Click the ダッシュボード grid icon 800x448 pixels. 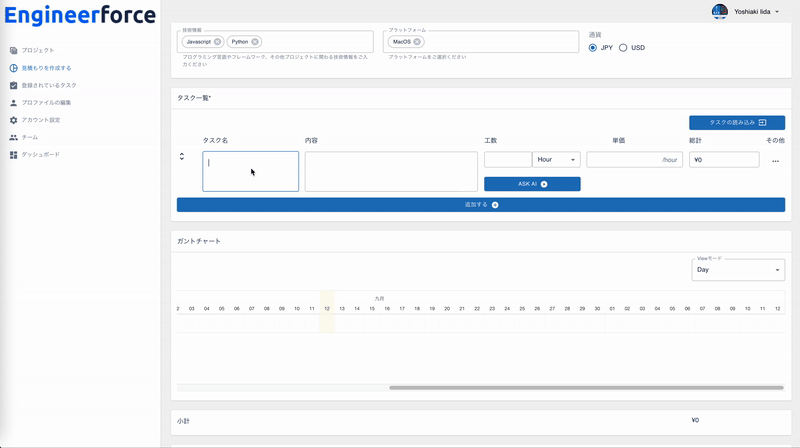click(13, 155)
